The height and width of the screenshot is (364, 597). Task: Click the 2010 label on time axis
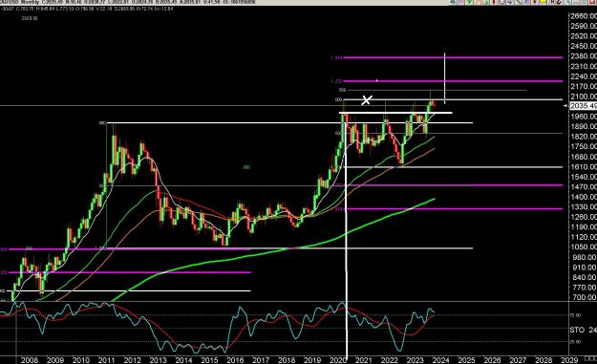81,360
